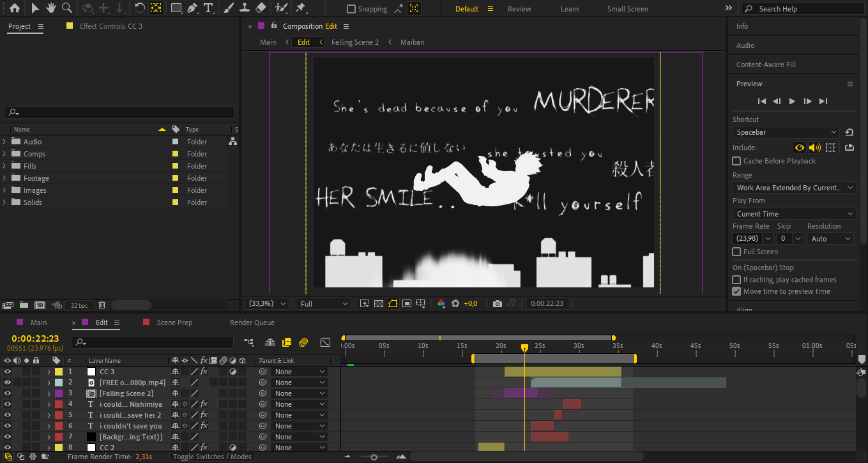The image size is (868, 463).
Task: Click the timeline zoom slider
Action: (374, 457)
